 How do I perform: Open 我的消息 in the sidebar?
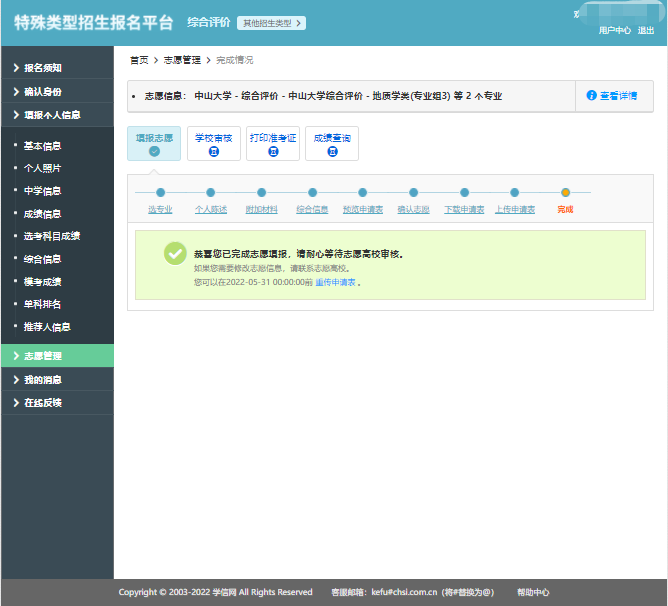click(58, 379)
